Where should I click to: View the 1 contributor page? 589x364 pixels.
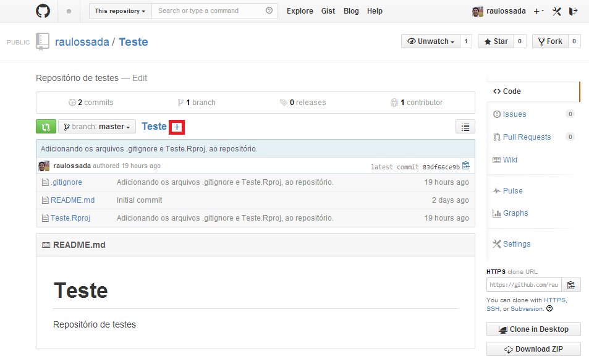coord(417,102)
